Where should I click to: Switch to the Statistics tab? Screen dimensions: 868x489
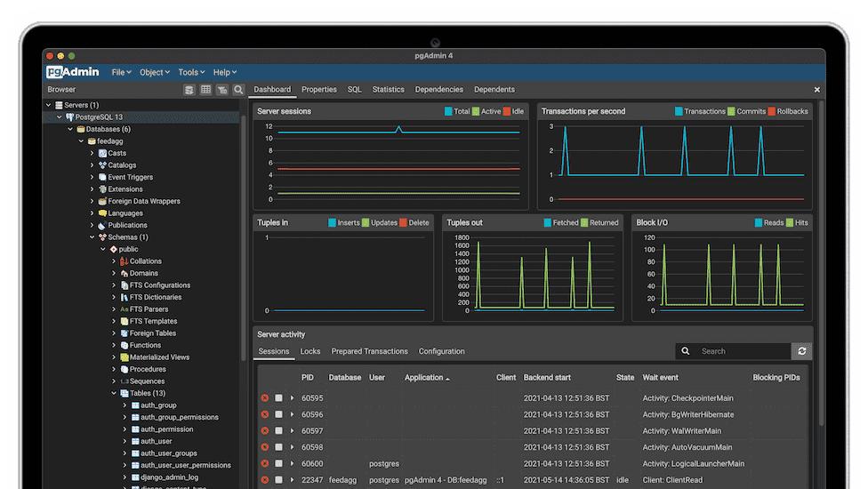[x=388, y=90]
